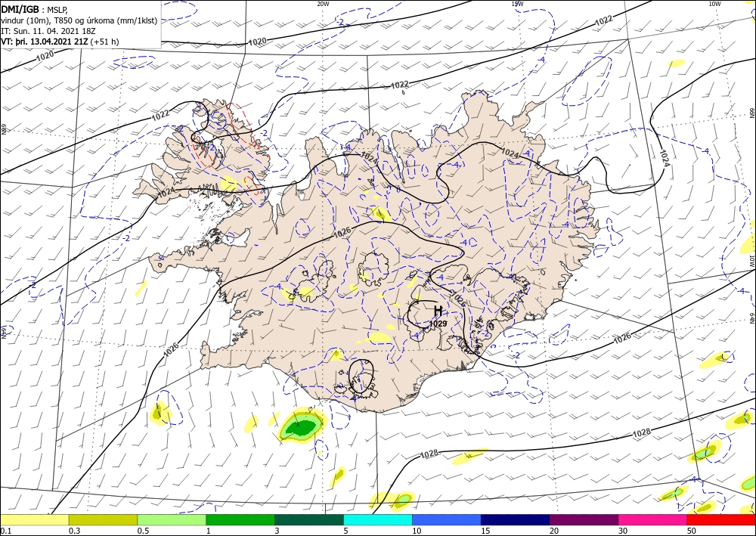Click the light green 0.5–1 legend swatch
Image resolution: width=756 pixels, height=536 pixels.
point(172,519)
